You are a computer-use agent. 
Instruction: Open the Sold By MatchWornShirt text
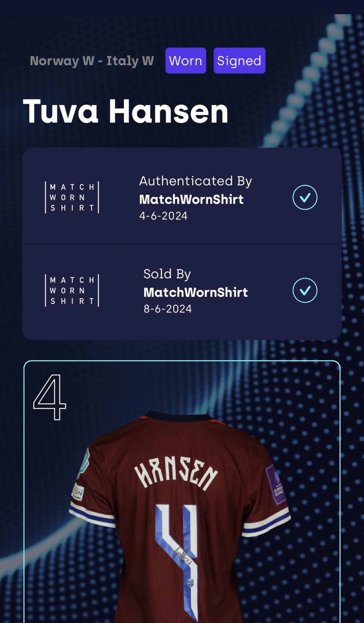pos(196,283)
